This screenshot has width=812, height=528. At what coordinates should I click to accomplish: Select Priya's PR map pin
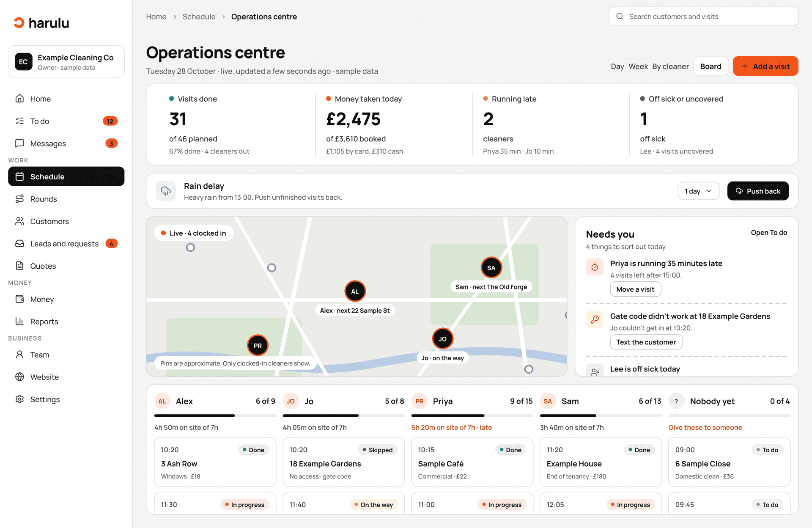click(258, 345)
